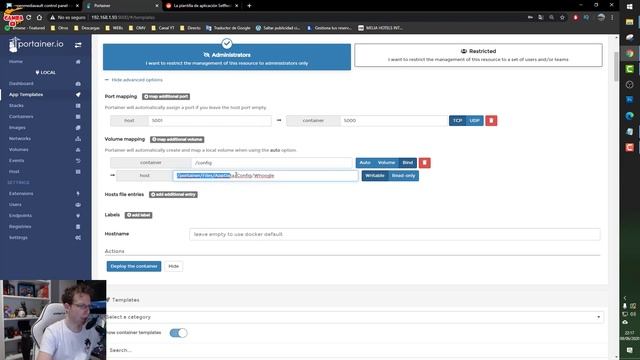Open App Templates in the sidebar

[26, 95]
